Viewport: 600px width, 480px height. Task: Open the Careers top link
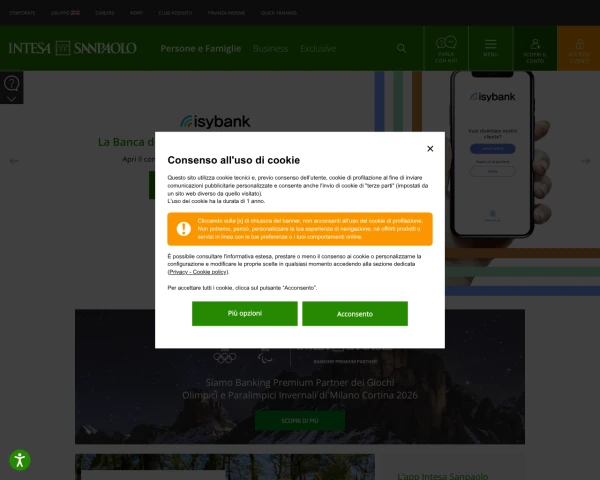(x=104, y=13)
